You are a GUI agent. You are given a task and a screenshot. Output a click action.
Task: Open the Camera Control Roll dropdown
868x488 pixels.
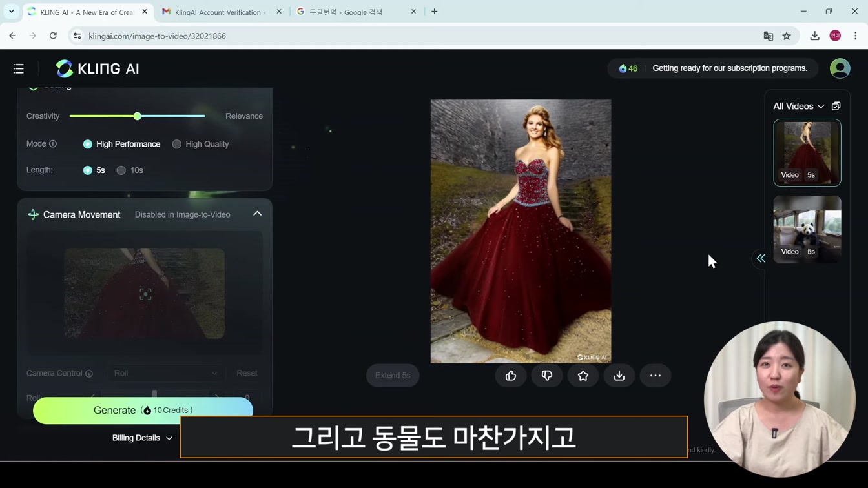click(165, 373)
